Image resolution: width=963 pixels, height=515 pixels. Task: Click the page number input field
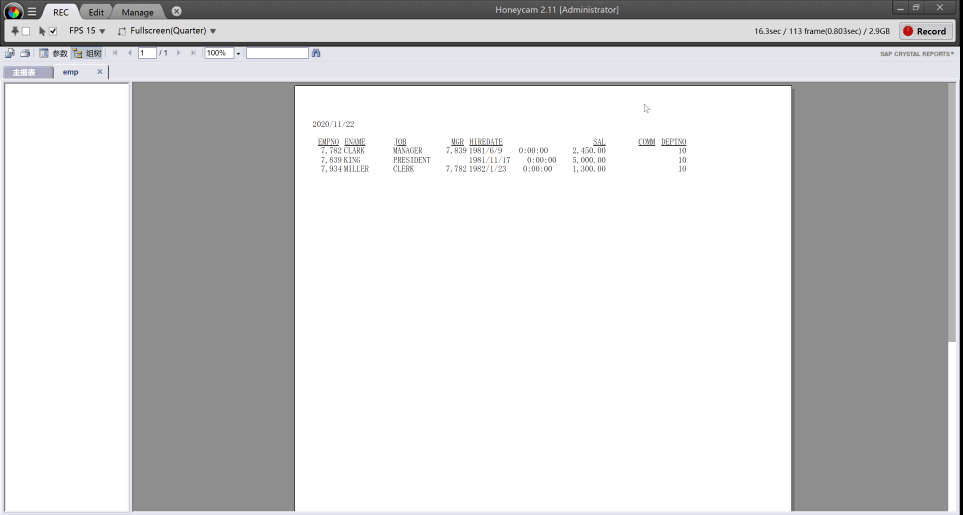coord(147,53)
